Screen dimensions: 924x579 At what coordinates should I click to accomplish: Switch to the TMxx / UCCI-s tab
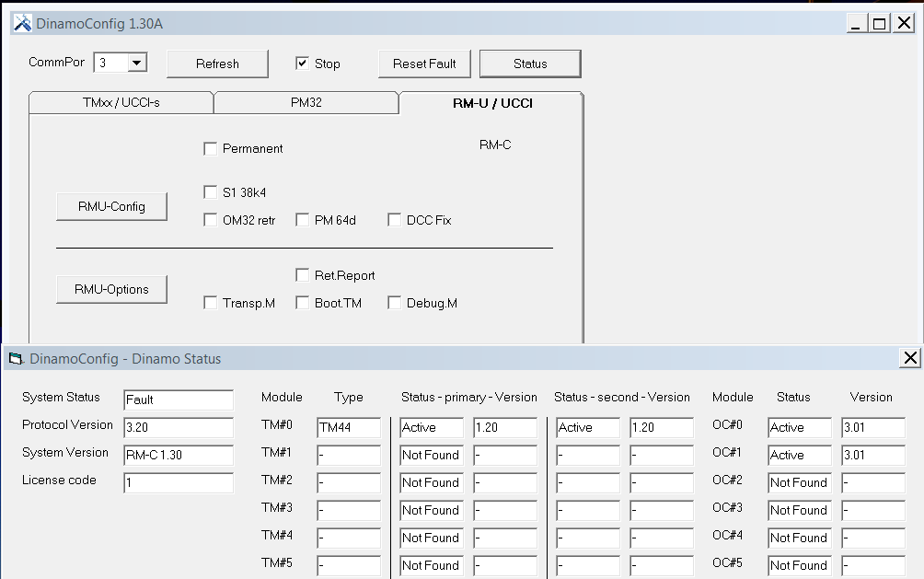tap(121, 103)
